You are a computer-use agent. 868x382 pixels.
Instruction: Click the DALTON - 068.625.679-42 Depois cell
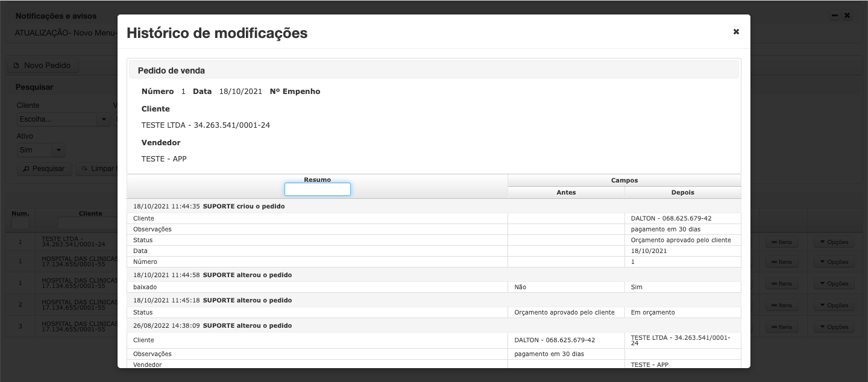[683, 218]
